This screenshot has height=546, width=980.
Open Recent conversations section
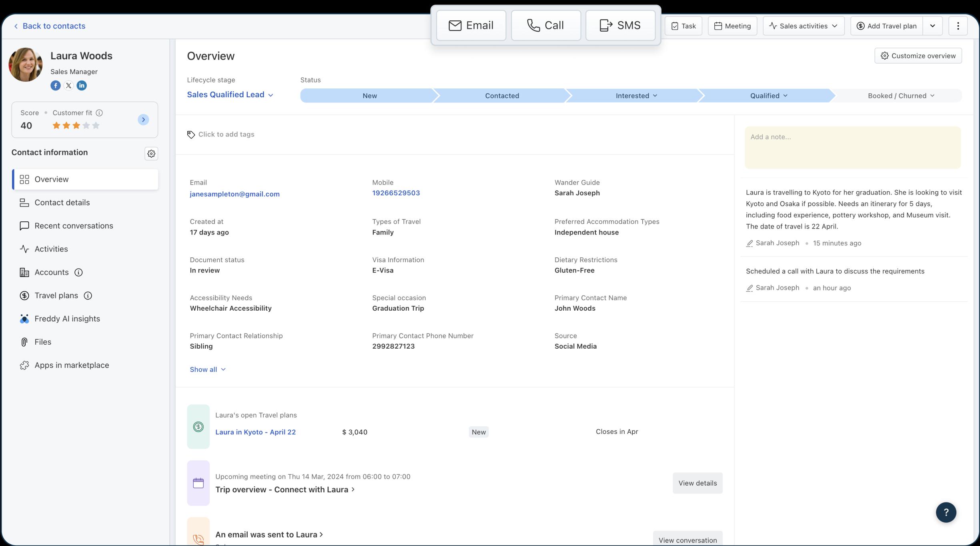[85, 226]
